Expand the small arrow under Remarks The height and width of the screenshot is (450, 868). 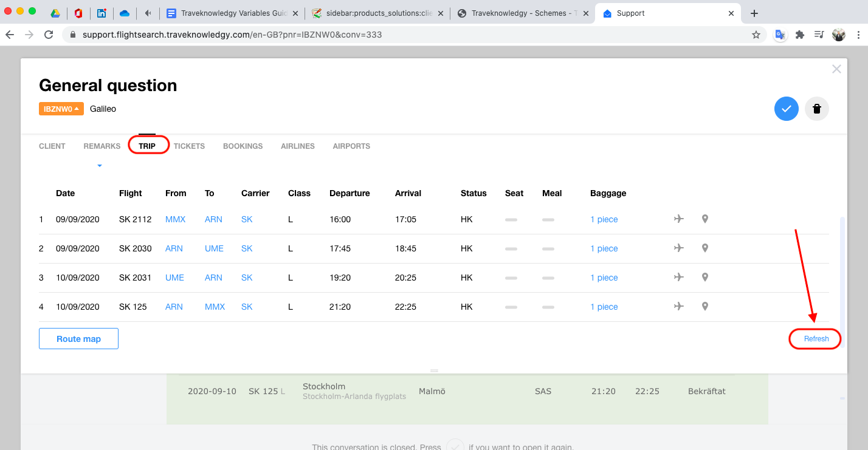tap(100, 166)
